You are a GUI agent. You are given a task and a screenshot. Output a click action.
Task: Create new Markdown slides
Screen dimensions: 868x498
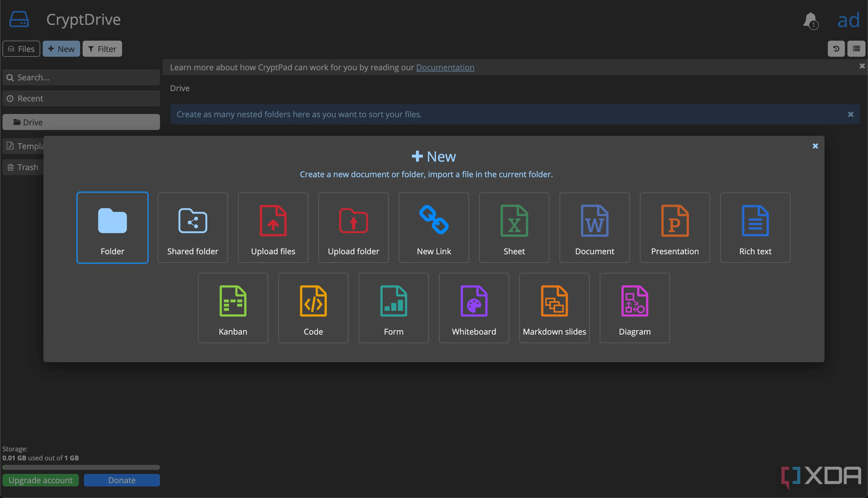(555, 308)
